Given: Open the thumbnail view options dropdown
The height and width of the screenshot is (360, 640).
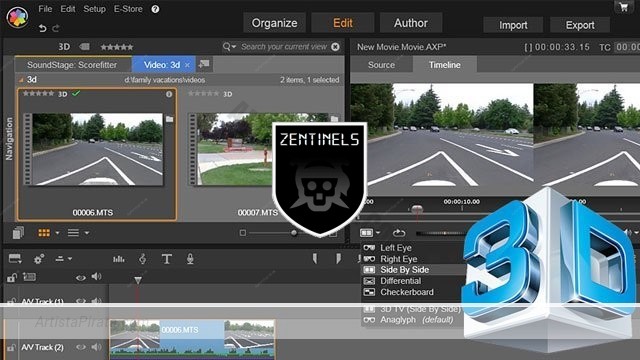Looking at the screenshot, I should (57, 233).
